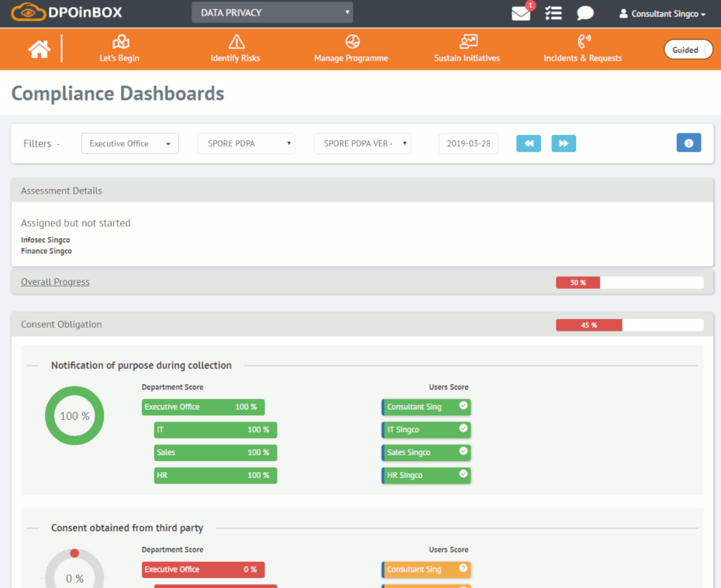Open the Consultant Singco user menu
This screenshot has height=588, width=721.
click(x=663, y=14)
